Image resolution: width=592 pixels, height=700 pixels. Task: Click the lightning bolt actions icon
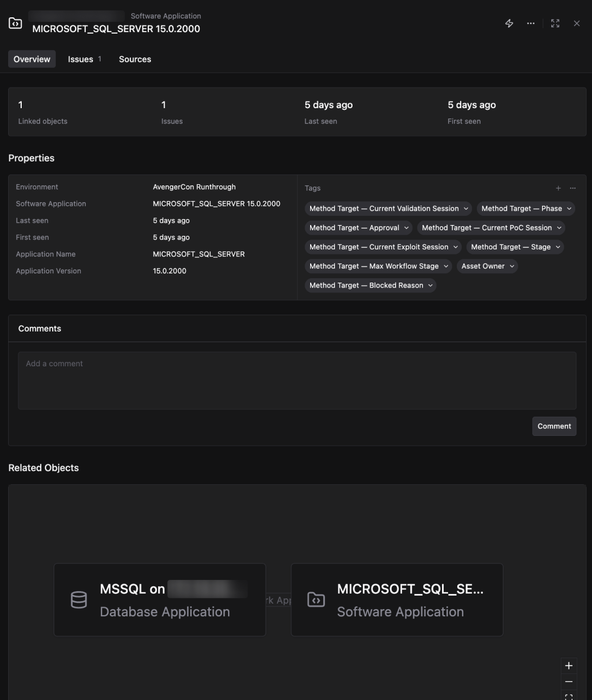[509, 23]
